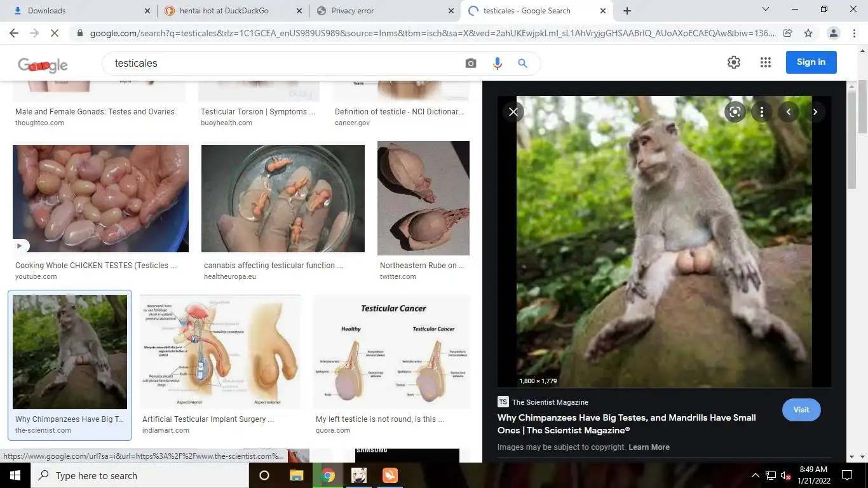This screenshot has height=488, width=868.
Task: Open Testicular Cancer quora thumbnail
Action: 391,351
